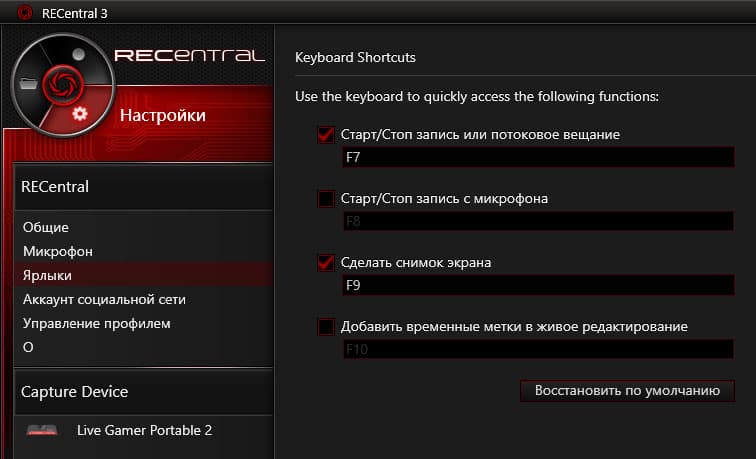Screen dimensions: 756x459
Task: Click the Live Gamer Portable 2 device icon
Action: (42, 431)
